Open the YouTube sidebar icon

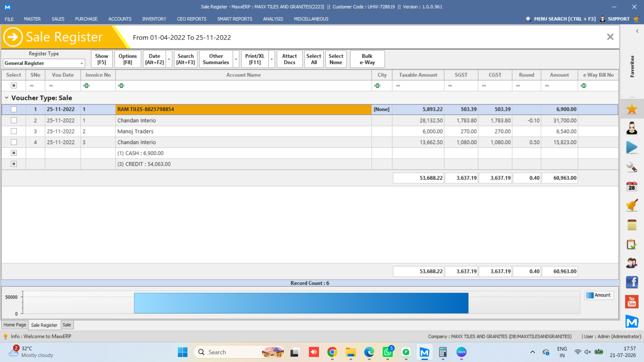coord(632,302)
